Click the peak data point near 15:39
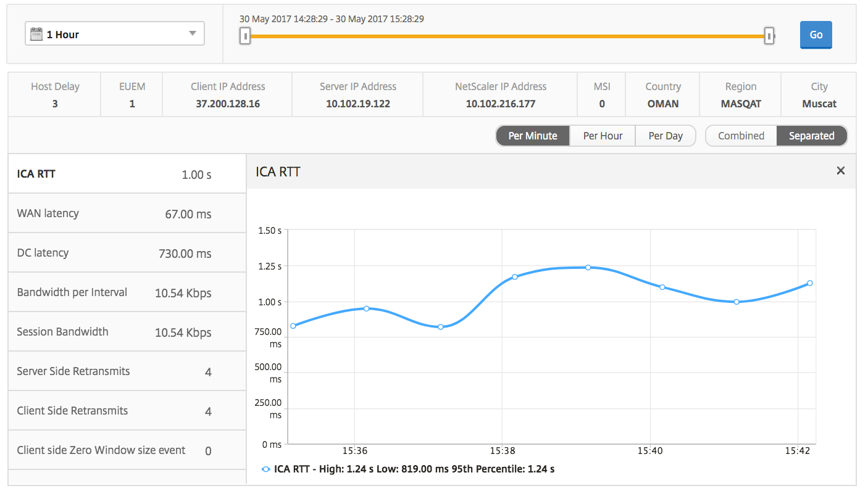 pyautogui.click(x=588, y=268)
